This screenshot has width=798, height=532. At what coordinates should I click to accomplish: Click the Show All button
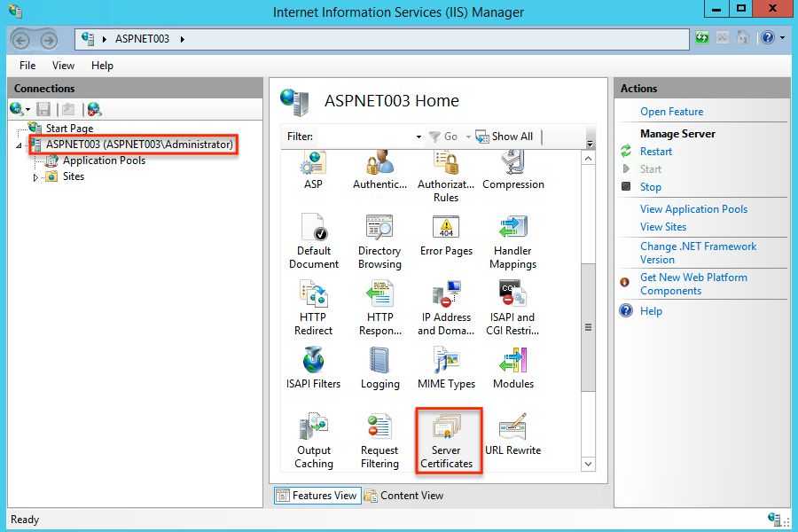[505, 137]
